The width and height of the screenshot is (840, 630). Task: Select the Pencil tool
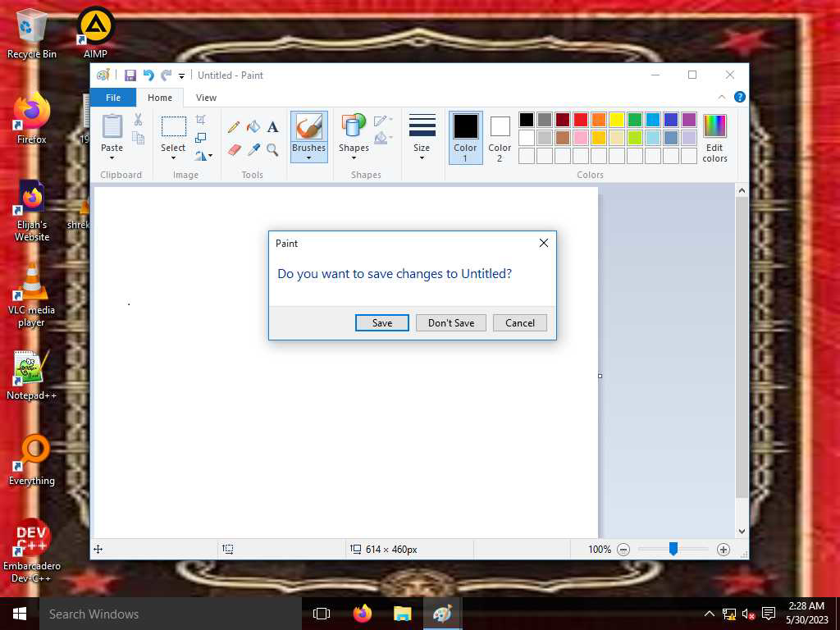point(234,127)
